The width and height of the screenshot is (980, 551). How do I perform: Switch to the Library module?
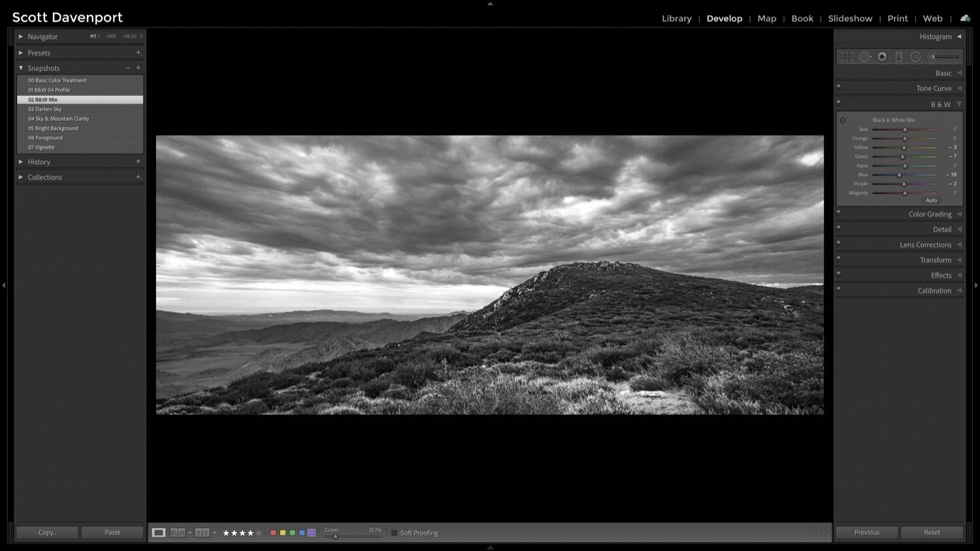point(677,18)
